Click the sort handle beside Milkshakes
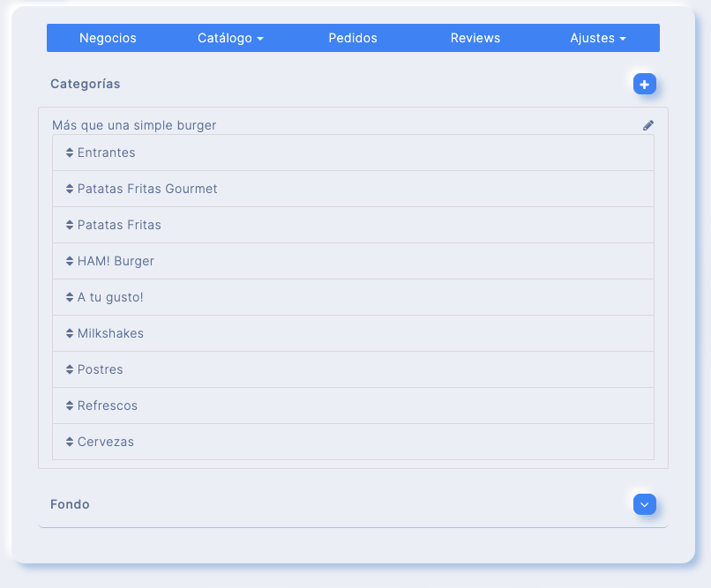The width and height of the screenshot is (711, 588). pos(70,333)
